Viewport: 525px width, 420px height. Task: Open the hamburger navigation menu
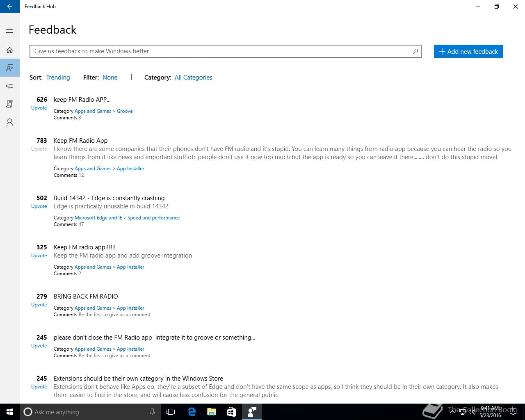10,31
